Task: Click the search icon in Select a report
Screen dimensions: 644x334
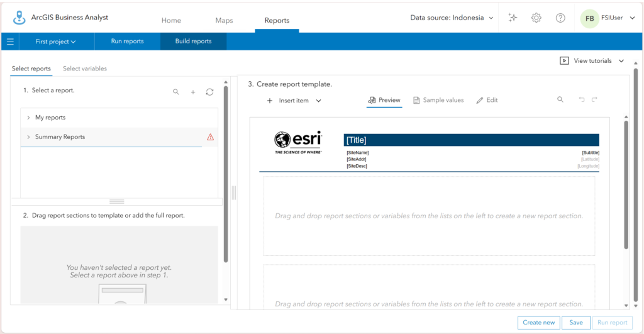Action: (176, 92)
